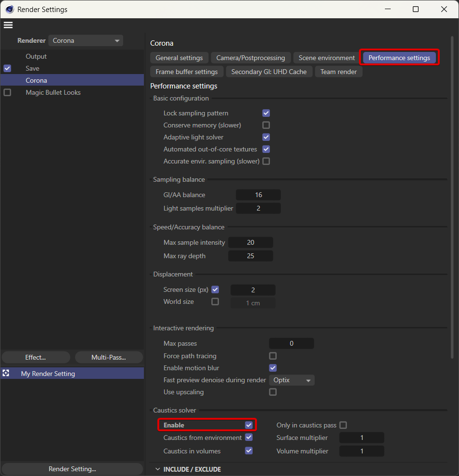This screenshot has height=476, width=459.
Task: Enable Conserve memory (slower) option
Action: point(266,125)
